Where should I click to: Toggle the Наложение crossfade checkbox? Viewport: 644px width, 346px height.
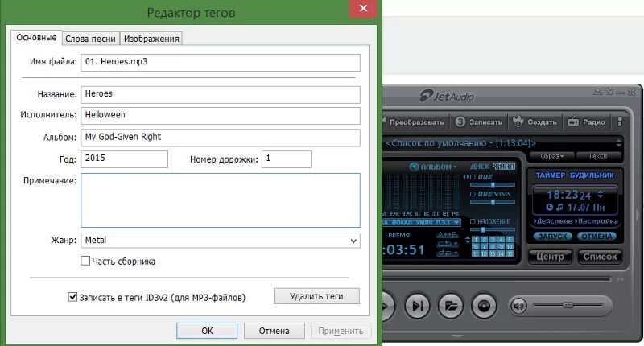473,221
